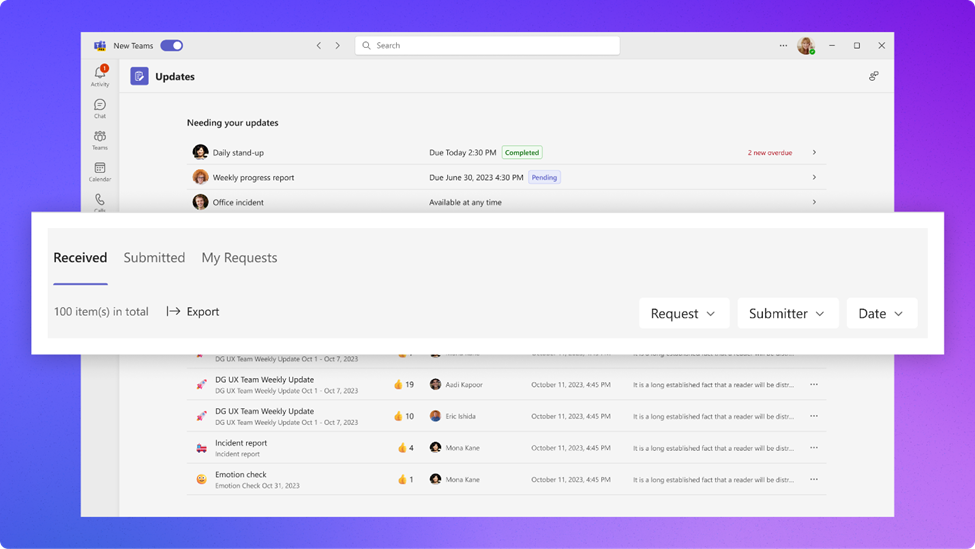The width and height of the screenshot is (975, 549).
Task: Click thumbs-up 1 on Emotion check row
Action: [405, 479]
